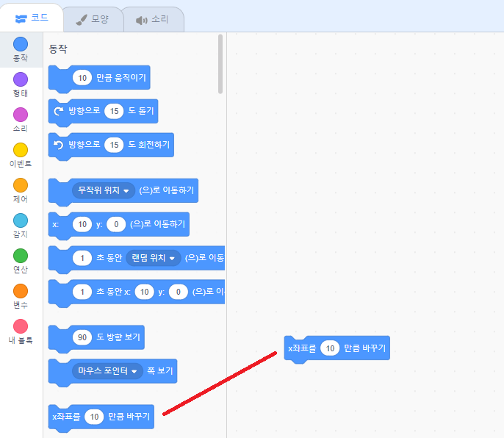Click the block palette vertical scrollbar
Image resolution: width=504 pixels, height=438 pixels.
click(x=220, y=64)
